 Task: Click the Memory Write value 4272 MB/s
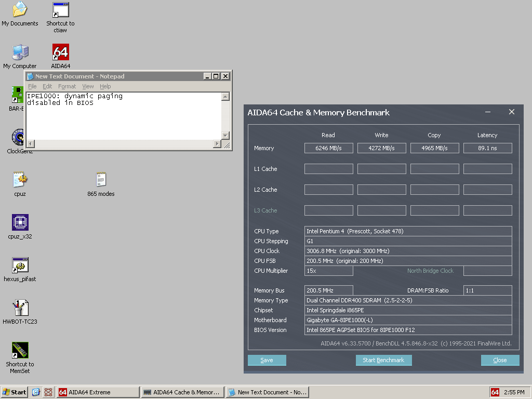tap(382, 148)
